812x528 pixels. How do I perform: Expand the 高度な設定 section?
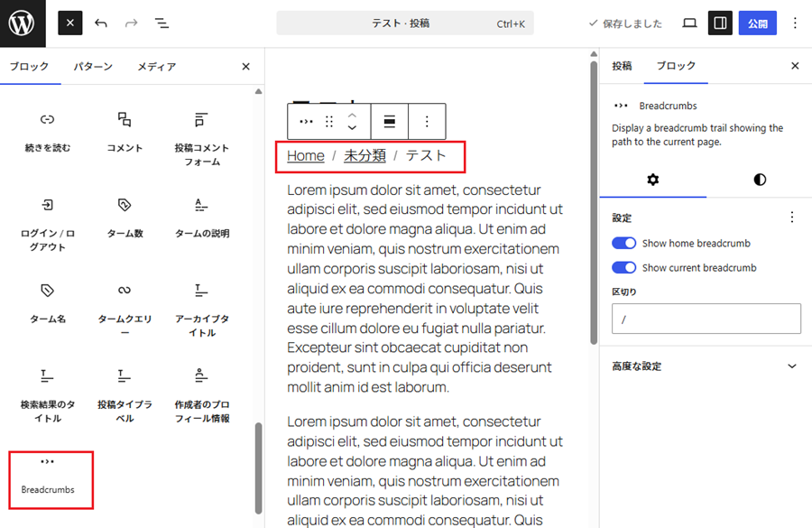tap(705, 366)
